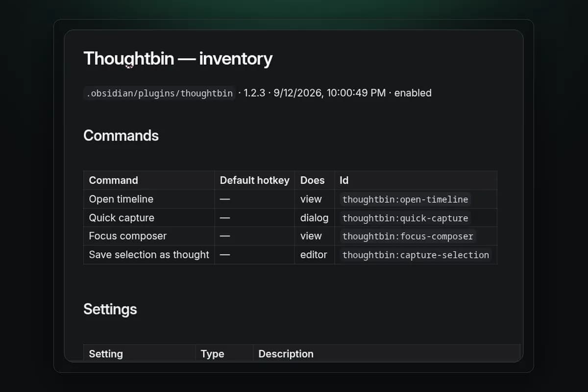
Task: Select the thoughtbin:open-timeline id
Action: (x=405, y=199)
